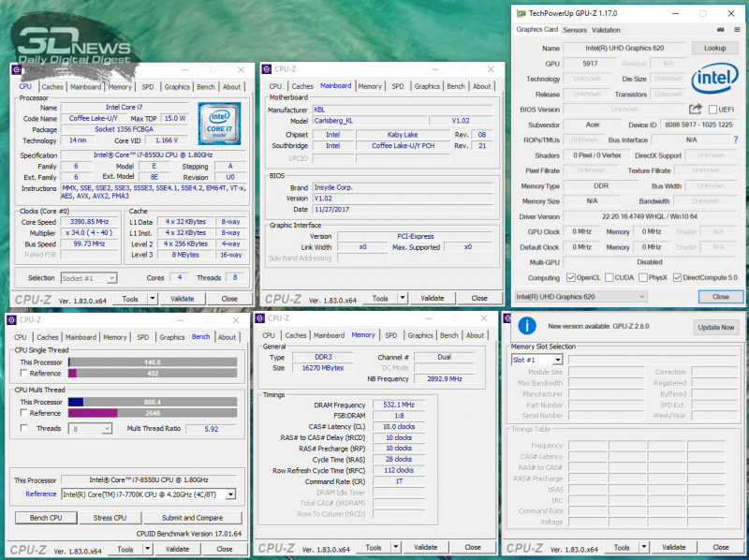
Task: Enable Reference checkbox under CPU Single Thread
Action: click(23, 373)
